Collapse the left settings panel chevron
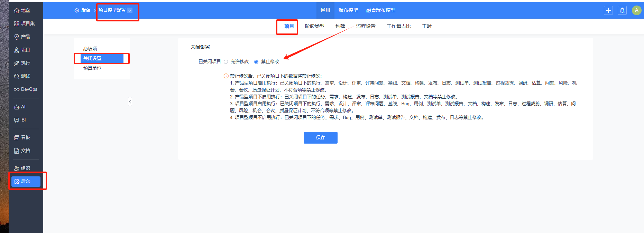This screenshot has height=233, width=644. click(130, 101)
